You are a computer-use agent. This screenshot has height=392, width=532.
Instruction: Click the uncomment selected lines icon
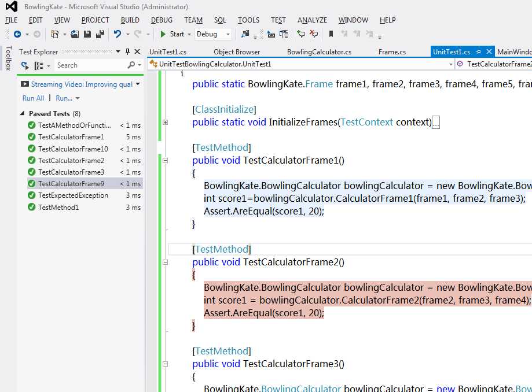(x=314, y=34)
